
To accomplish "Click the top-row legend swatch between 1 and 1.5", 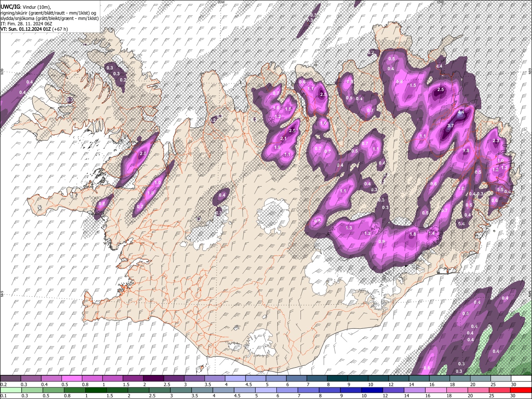I will point(113,378).
